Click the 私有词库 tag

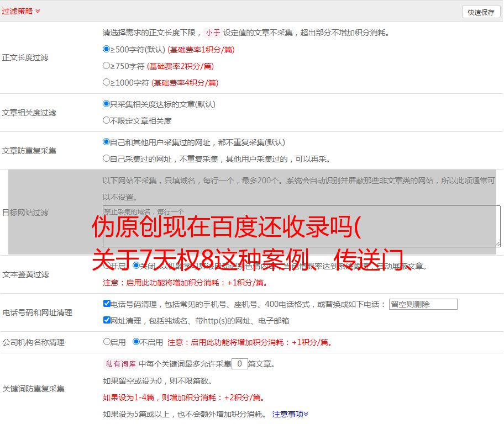click(x=119, y=364)
